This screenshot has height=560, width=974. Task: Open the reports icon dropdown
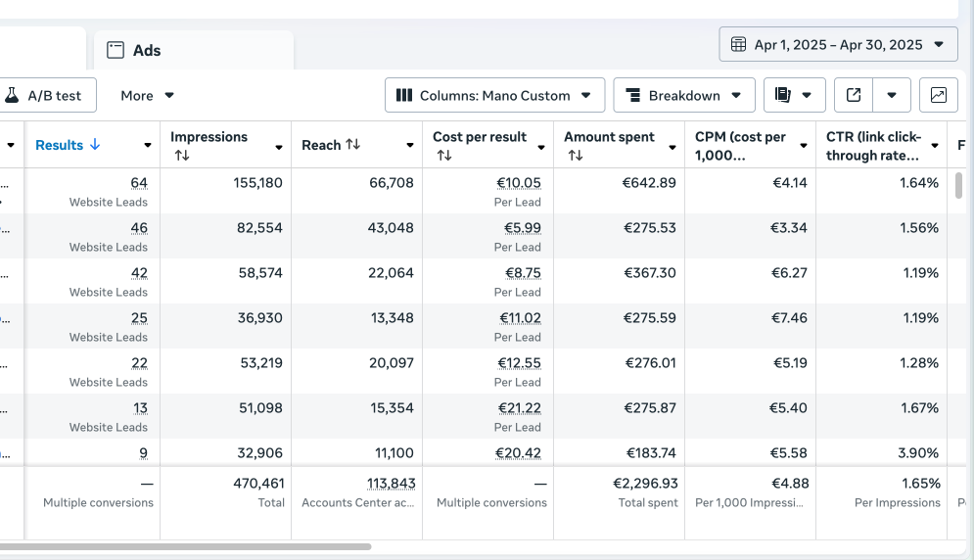[x=793, y=95]
